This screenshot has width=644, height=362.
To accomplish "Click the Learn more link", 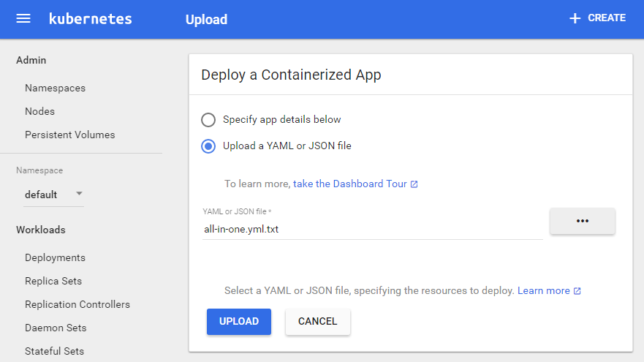I will coord(543,291).
